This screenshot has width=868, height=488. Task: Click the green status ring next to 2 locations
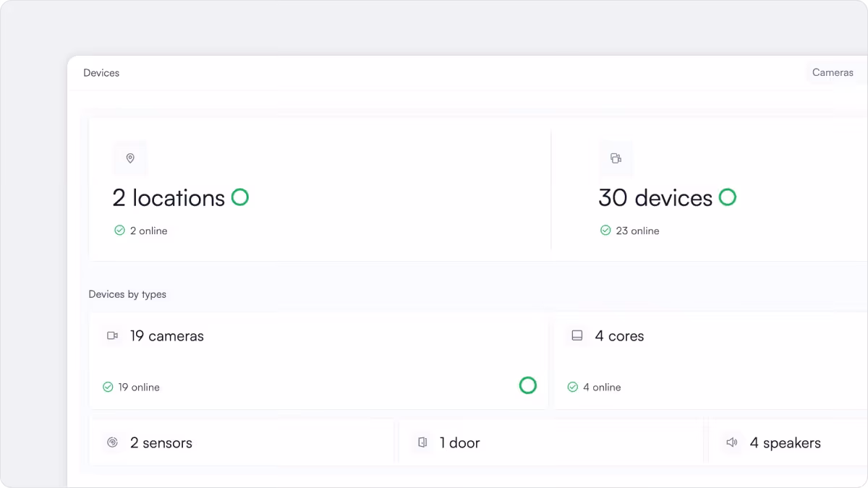[239, 197]
